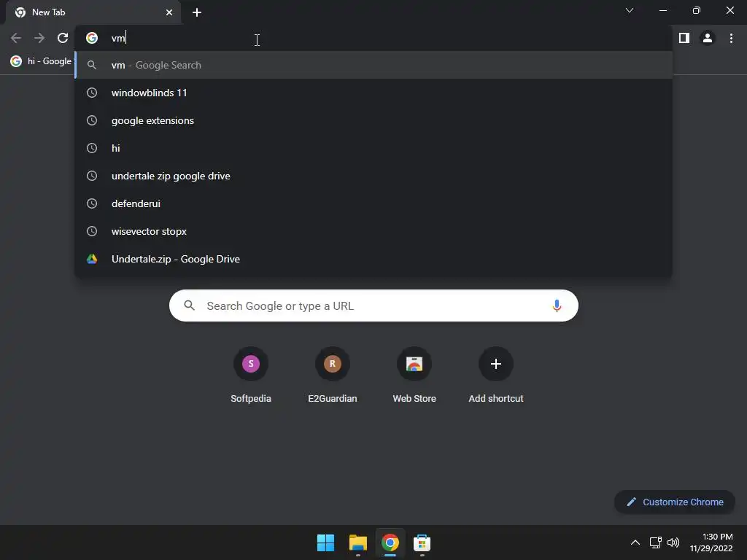
Task: Open the Web Store shortcut
Action: [414, 376]
